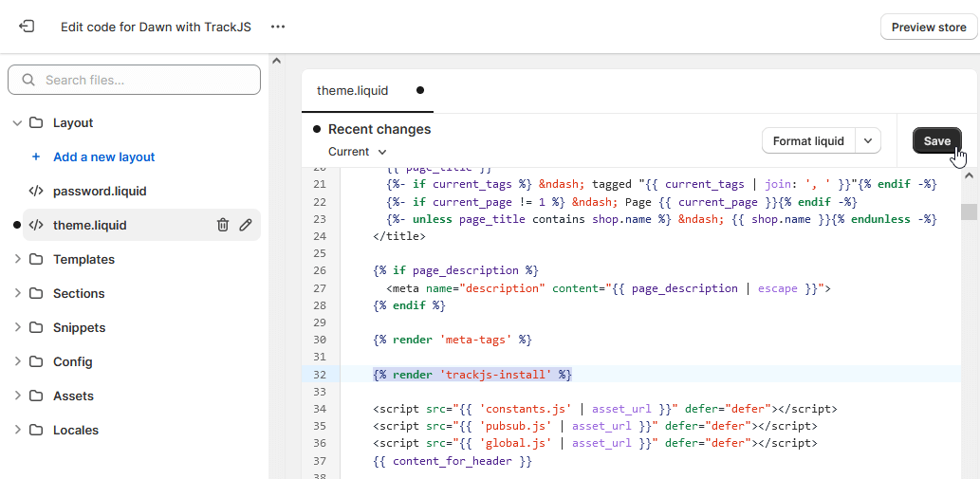
Task: Expand the Templates folder chevron
Action: pos(17,259)
